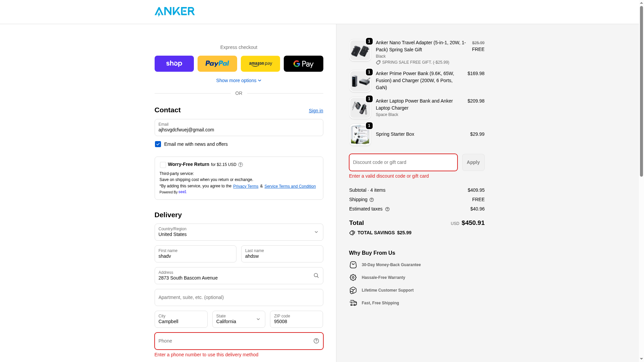This screenshot has height=362, width=644.
Task: Focus the Discount code or gift card field
Action: click(403, 162)
